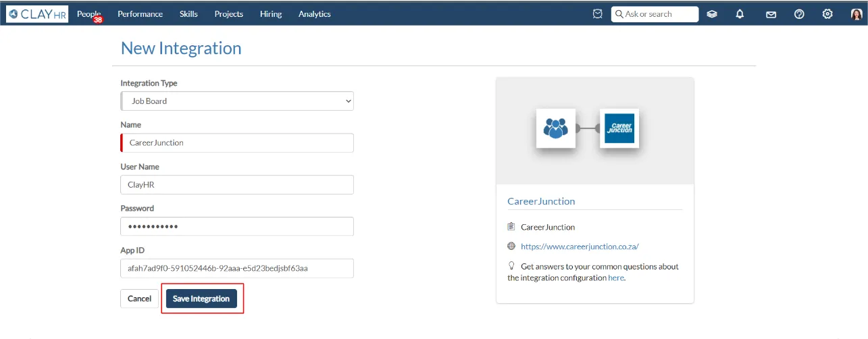Click the User Name label
Image resolution: width=868 pixels, height=339 pixels.
(x=140, y=167)
